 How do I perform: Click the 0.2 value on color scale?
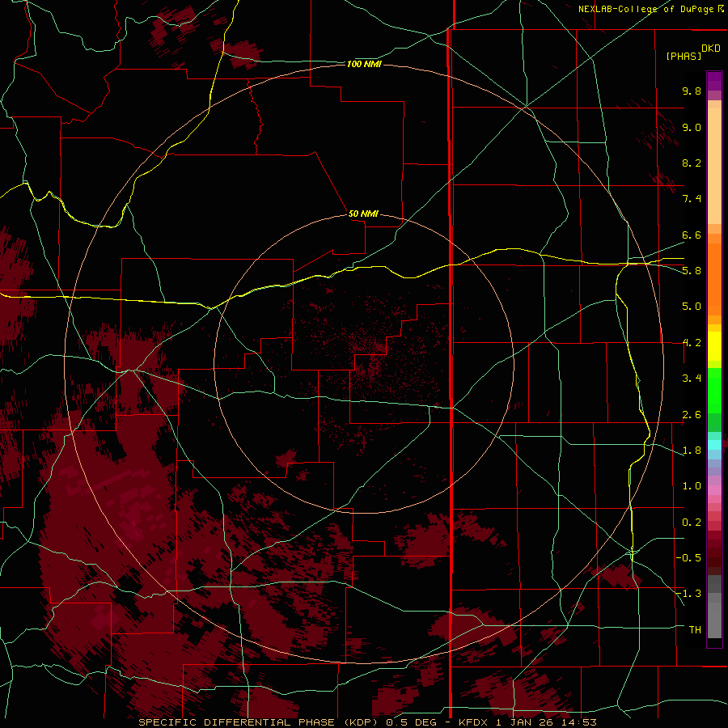[x=692, y=523]
